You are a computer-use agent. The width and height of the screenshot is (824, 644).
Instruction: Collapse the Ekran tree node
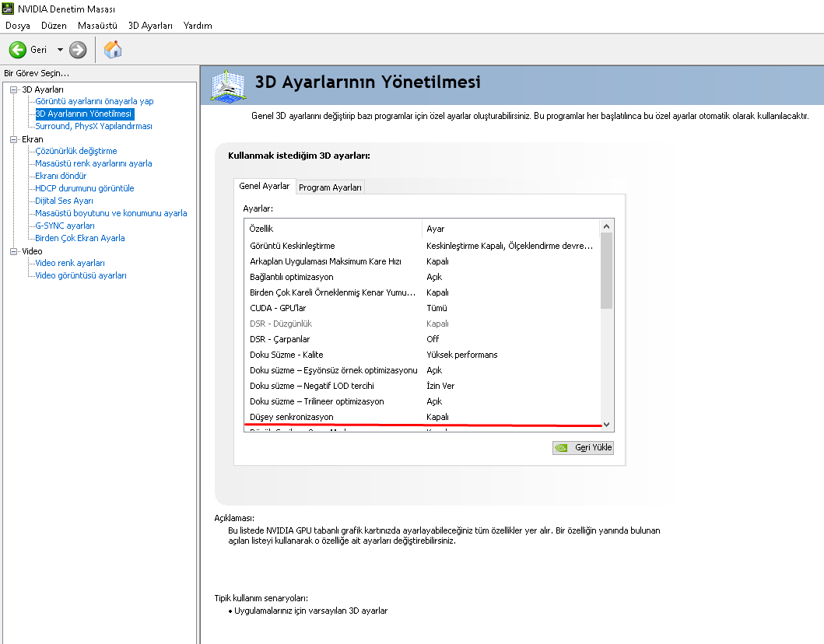click(x=14, y=140)
